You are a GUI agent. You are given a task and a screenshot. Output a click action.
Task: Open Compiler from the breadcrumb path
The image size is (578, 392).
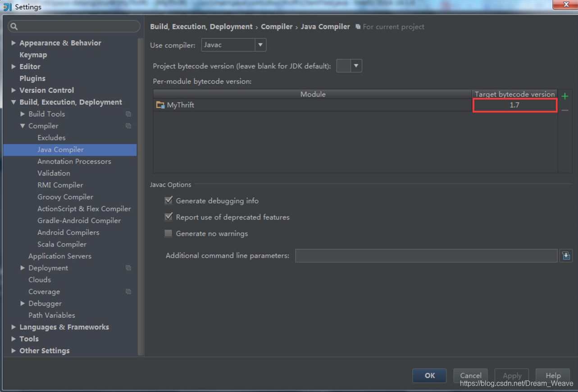point(277,27)
